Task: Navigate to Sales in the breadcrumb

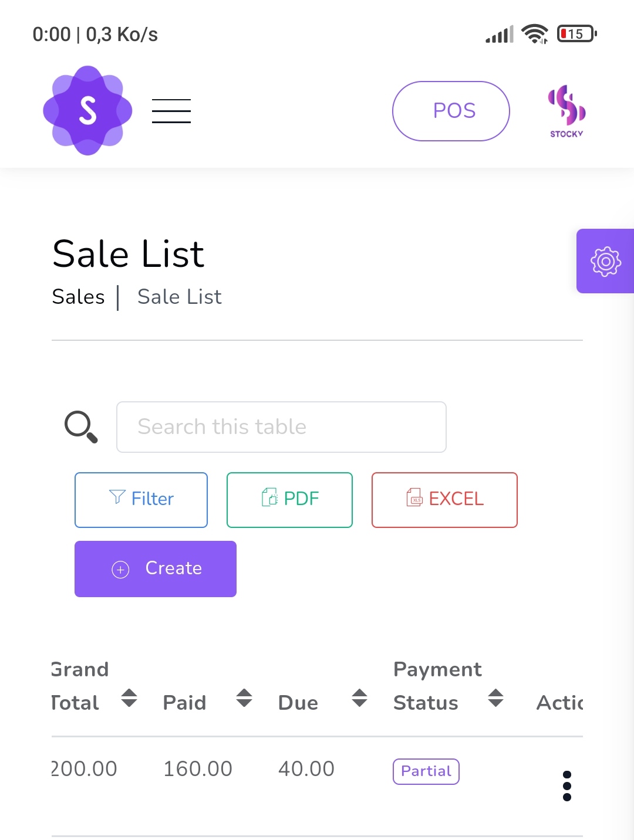Action: (77, 297)
